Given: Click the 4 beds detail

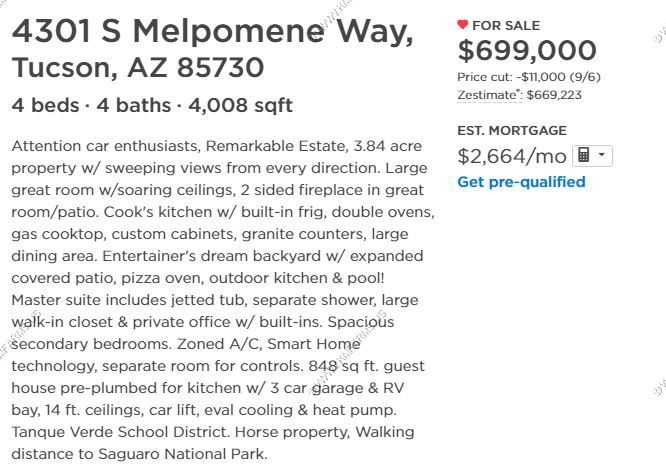Looking at the screenshot, I should click(x=45, y=105).
